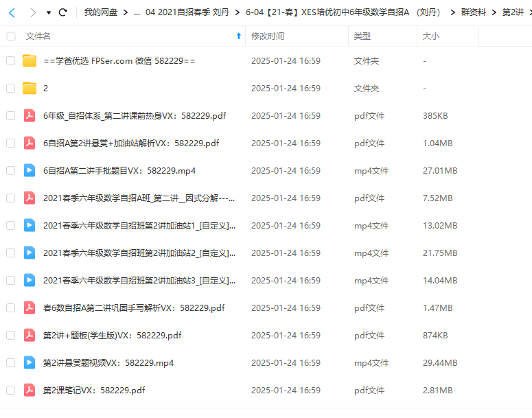Check the box for folder 2
532x418 pixels.
coord(11,89)
